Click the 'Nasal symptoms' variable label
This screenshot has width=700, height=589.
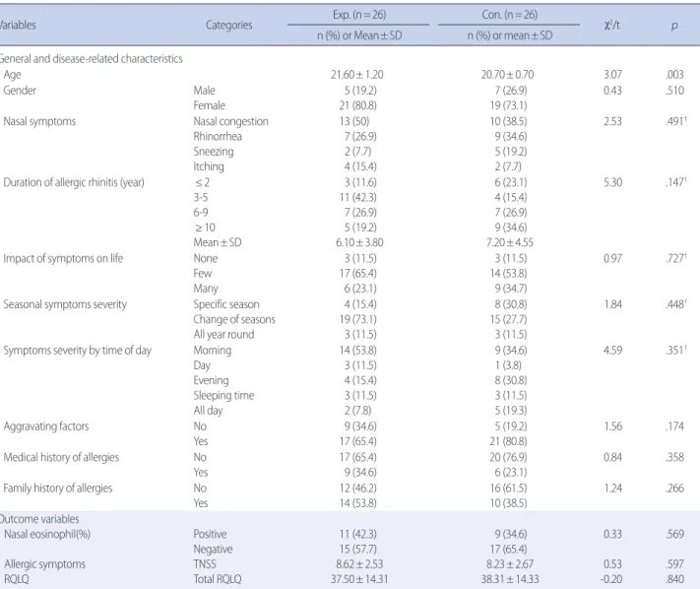tap(39, 121)
